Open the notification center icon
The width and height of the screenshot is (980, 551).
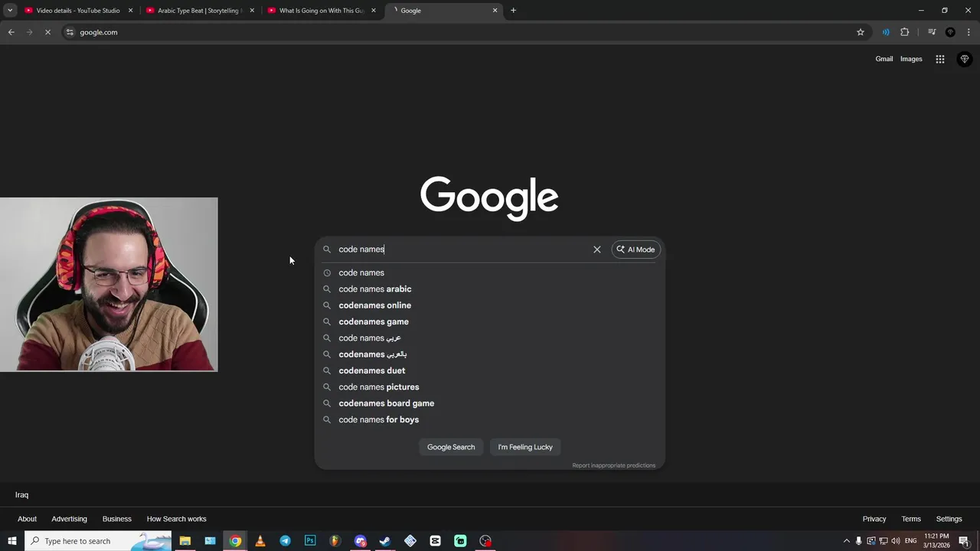tap(964, 541)
